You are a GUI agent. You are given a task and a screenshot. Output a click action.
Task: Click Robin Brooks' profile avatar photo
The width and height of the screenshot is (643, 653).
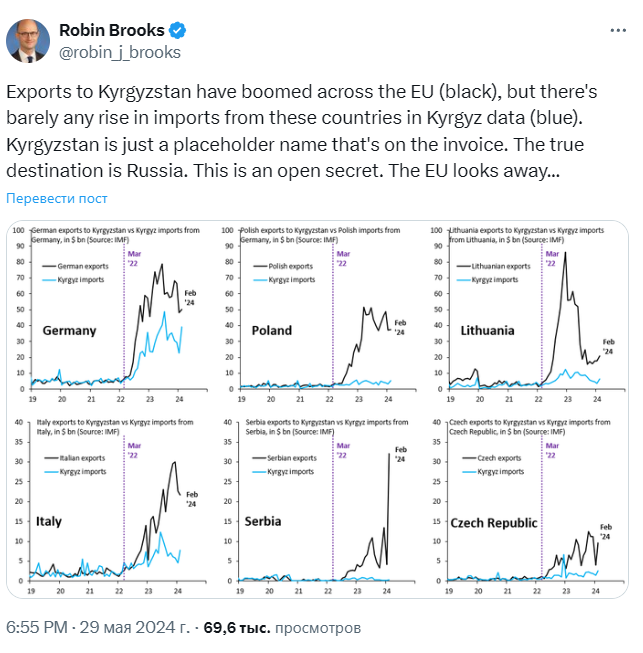click(x=31, y=40)
